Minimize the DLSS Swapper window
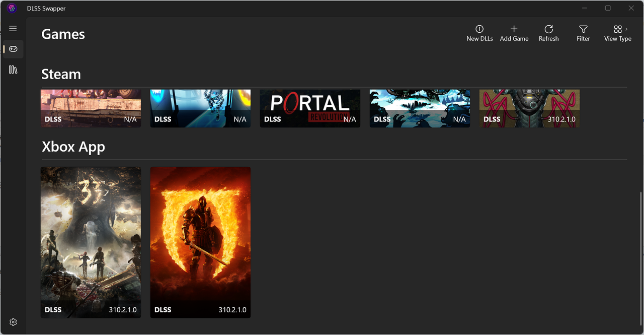The width and height of the screenshot is (644, 335). click(x=585, y=8)
